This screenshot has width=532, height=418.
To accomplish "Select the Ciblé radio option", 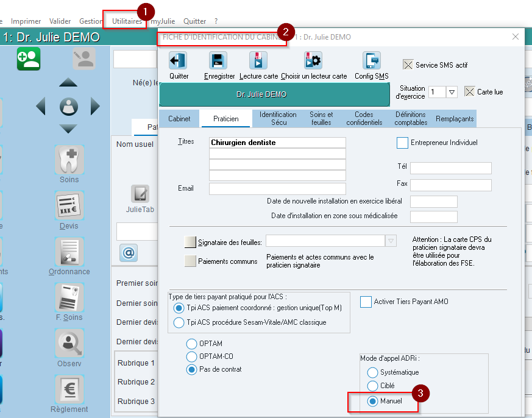I will point(372,386).
